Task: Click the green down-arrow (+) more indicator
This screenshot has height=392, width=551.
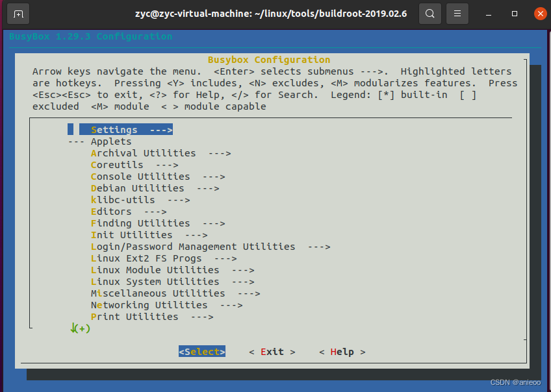Action: [x=80, y=328]
